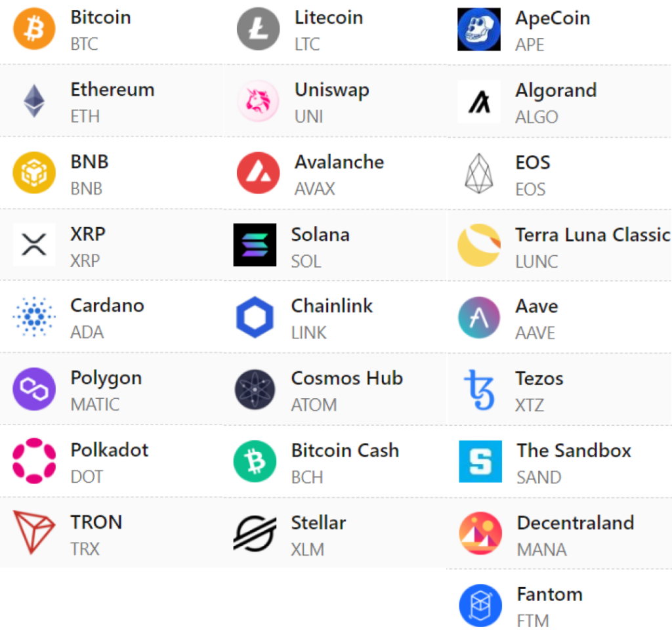Screen dimensions: 672x639
Task: Choose The Sandbox coin label
Action: pos(574,451)
